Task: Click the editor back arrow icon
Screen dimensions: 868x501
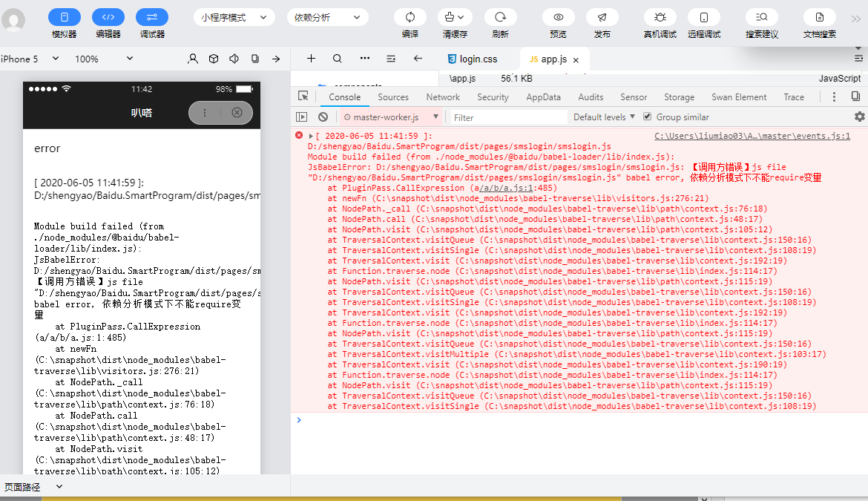Action: point(418,58)
